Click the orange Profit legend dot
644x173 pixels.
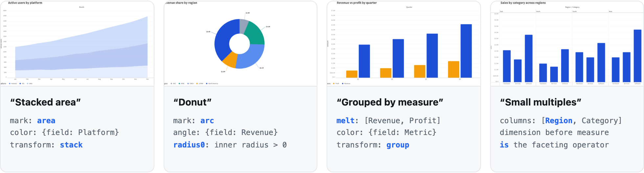(334, 84)
